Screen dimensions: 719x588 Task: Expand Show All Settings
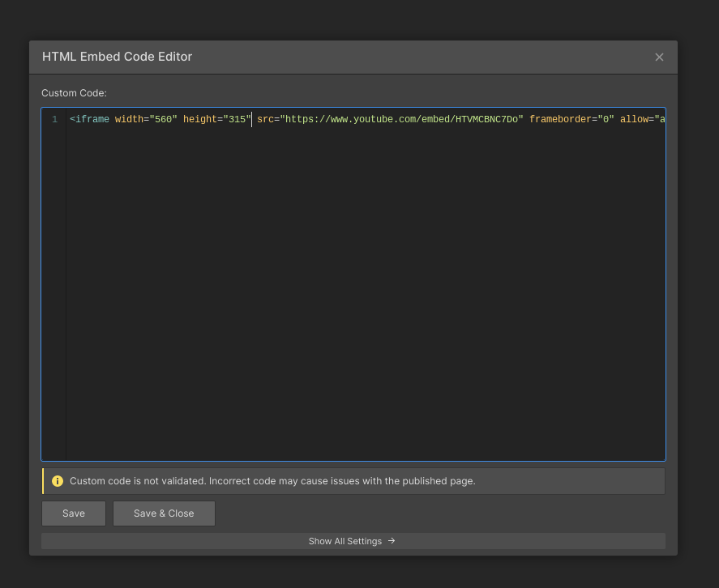tap(353, 541)
